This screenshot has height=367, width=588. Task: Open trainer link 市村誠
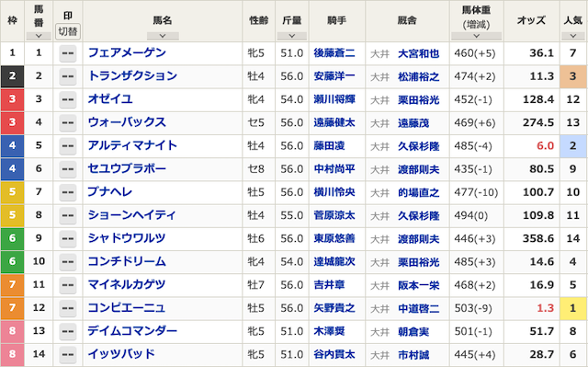pos(413,355)
